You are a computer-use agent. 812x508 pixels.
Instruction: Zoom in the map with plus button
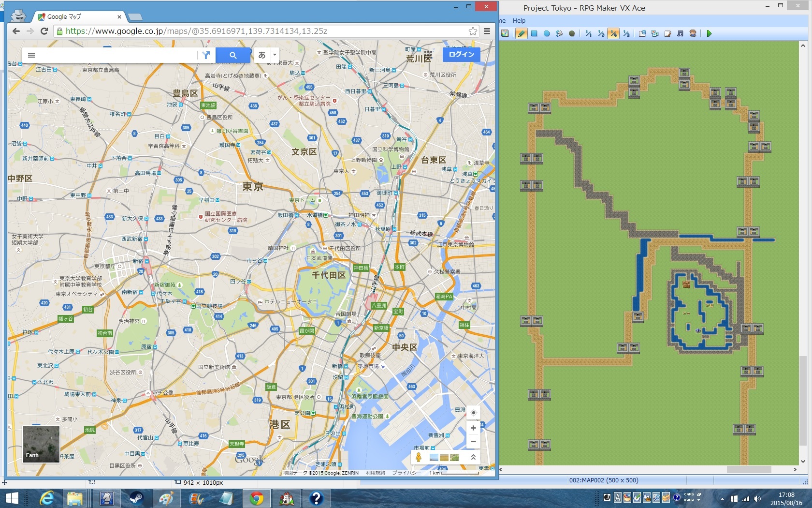coord(473,428)
